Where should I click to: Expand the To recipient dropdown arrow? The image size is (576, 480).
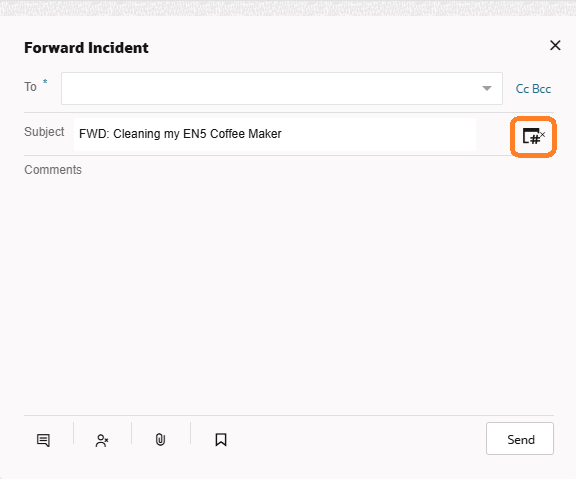point(487,89)
